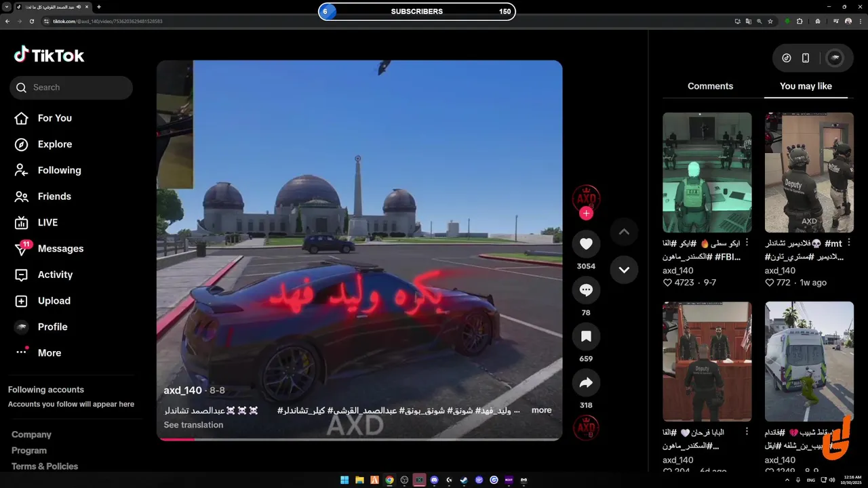Switch the ENG input language indicator
This screenshot has width=868, height=488.
click(811, 480)
